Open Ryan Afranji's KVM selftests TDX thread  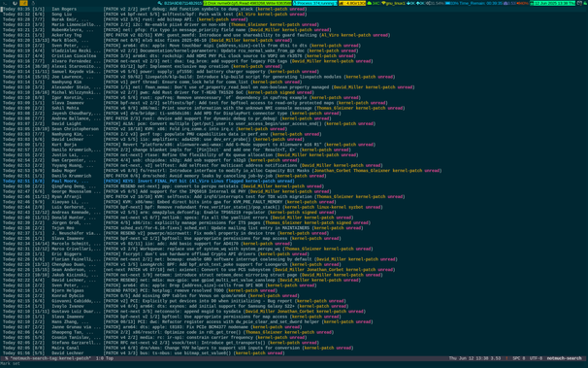(204, 196)
